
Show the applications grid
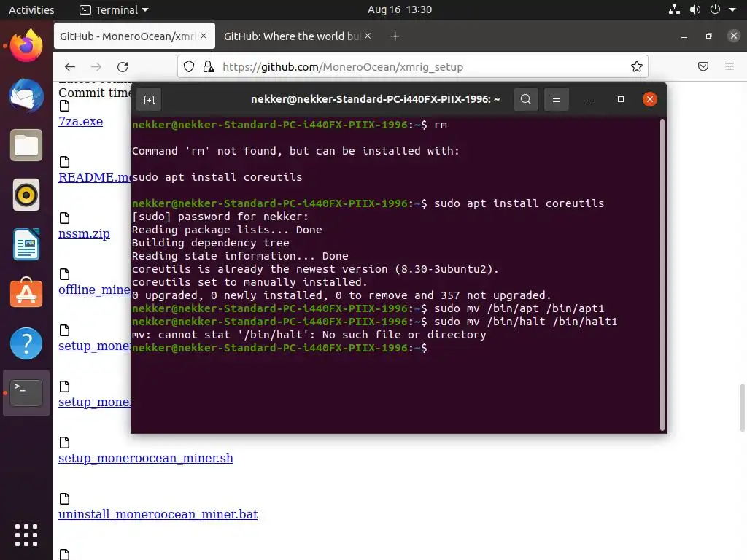pos(26,535)
